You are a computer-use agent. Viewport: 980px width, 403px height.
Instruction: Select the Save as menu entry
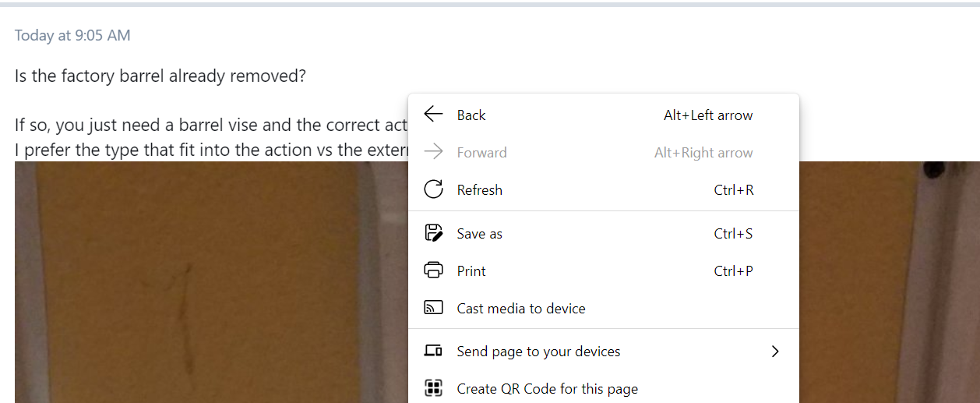click(x=604, y=233)
